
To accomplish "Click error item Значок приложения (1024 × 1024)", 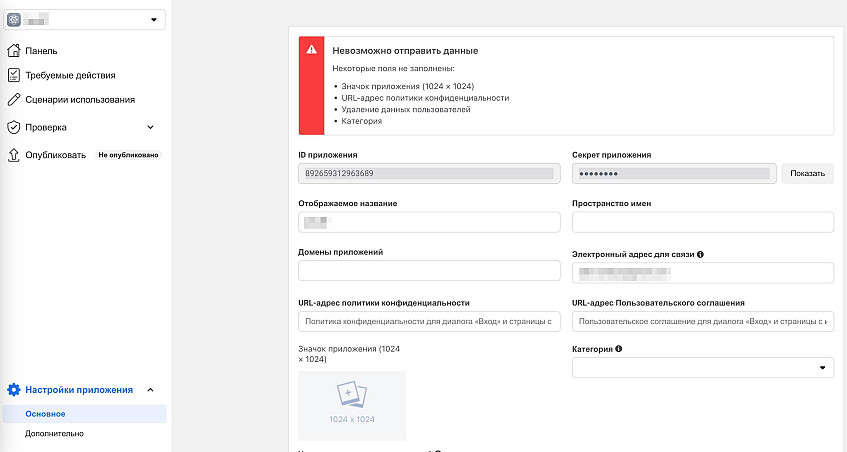I will click(x=408, y=86).
